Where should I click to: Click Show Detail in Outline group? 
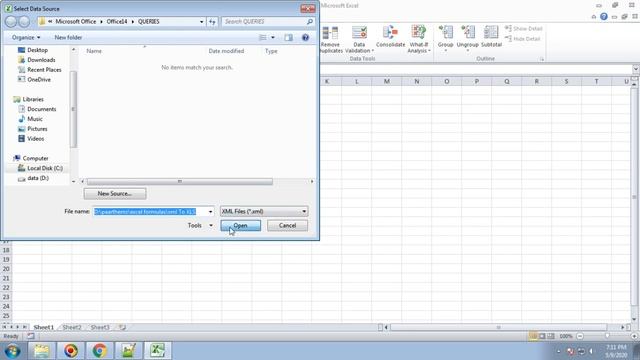click(524, 29)
